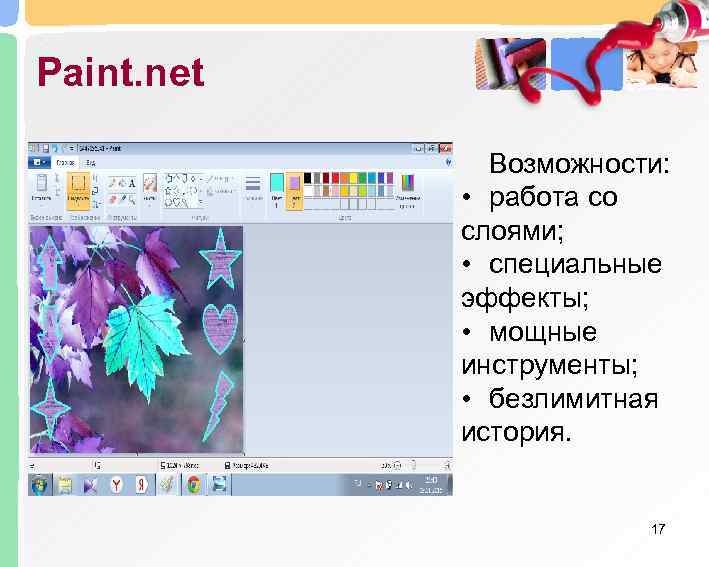Click the zoom in plus button
Screen dimensions: 709x567
coord(447,465)
